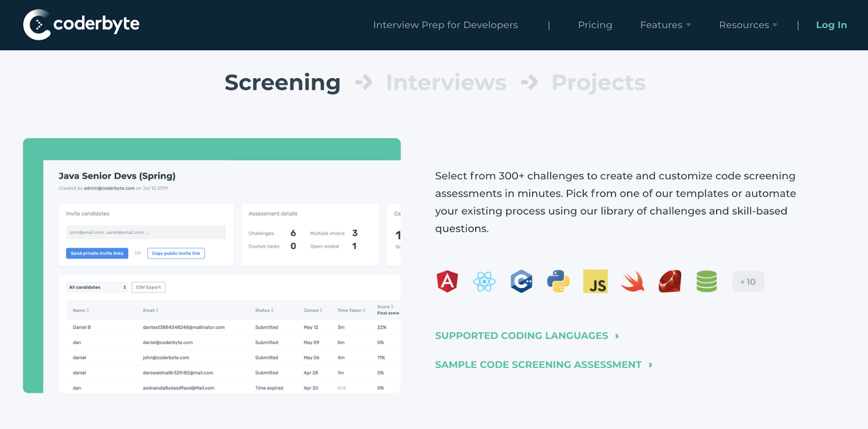
Task: Click the CSV Export button
Action: tap(148, 287)
